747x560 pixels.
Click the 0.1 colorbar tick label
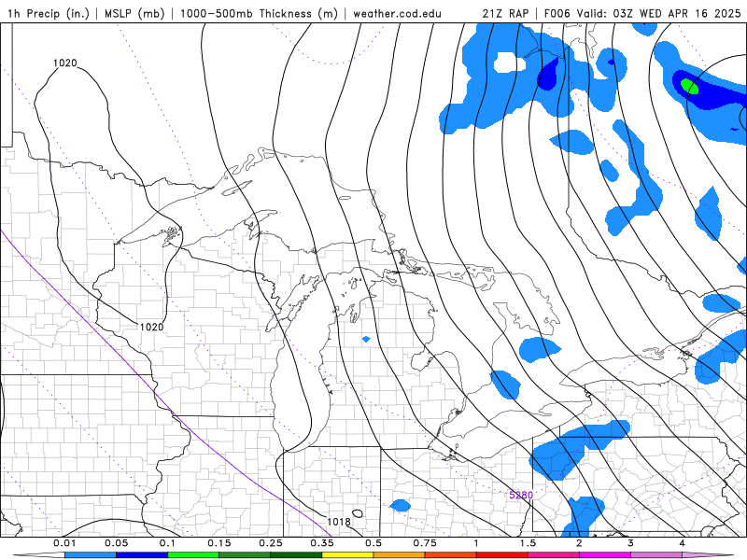pos(167,543)
